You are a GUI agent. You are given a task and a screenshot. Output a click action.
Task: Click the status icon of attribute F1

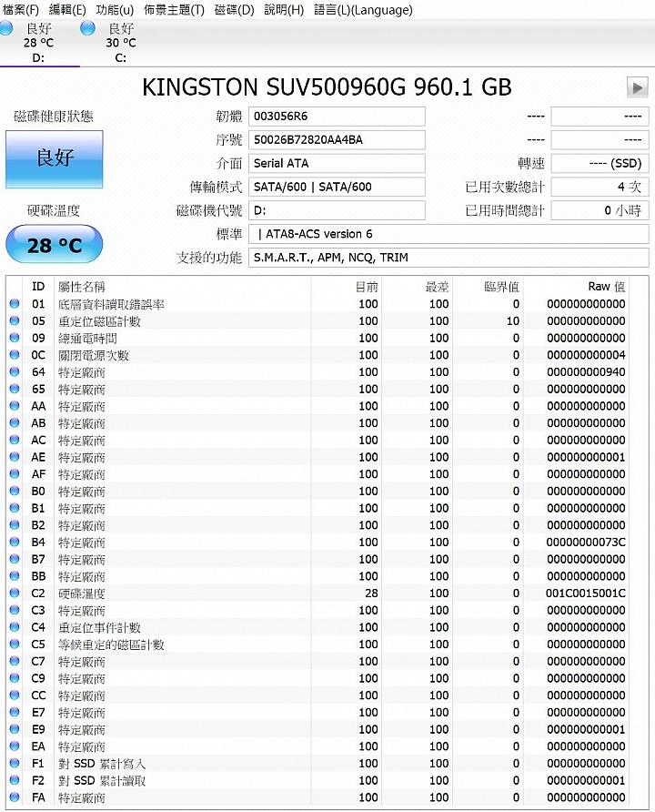point(15,763)
